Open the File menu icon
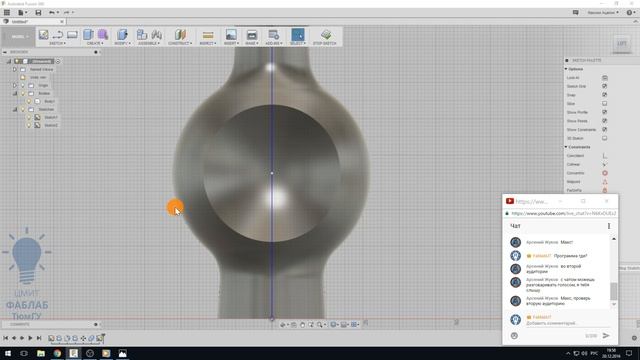Viewport: 640px width, 360px height. 22,12
